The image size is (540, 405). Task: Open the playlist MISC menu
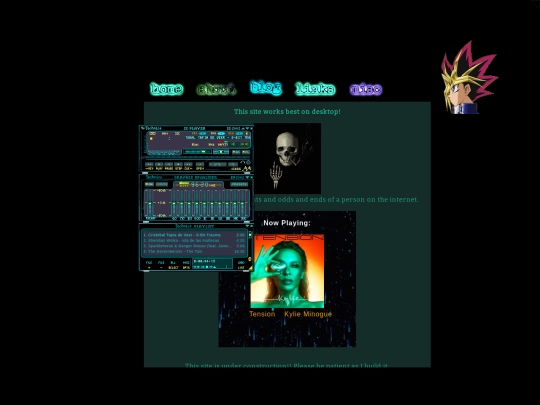(186, 265)
